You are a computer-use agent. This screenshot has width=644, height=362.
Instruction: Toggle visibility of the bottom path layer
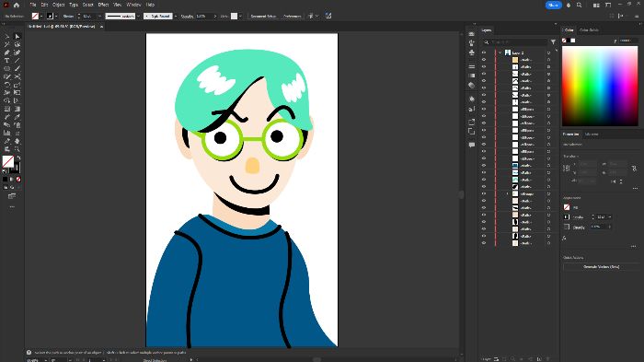pyautogui.click(x=484, y=243)
